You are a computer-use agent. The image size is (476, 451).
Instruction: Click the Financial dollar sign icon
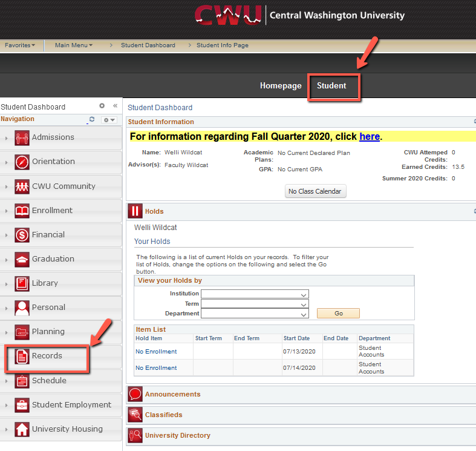point(22,235)
